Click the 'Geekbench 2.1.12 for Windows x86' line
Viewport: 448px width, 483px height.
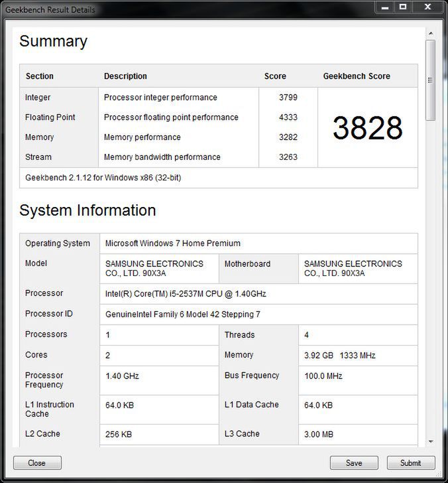[103, 178]
